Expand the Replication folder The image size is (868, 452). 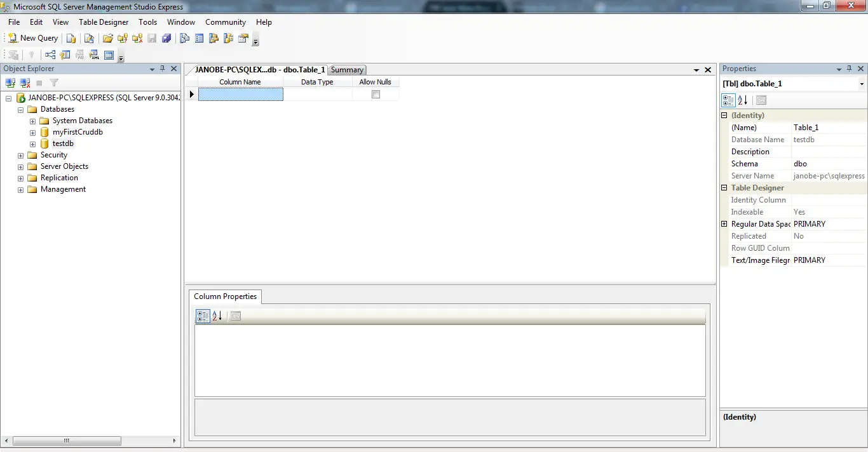20,178
